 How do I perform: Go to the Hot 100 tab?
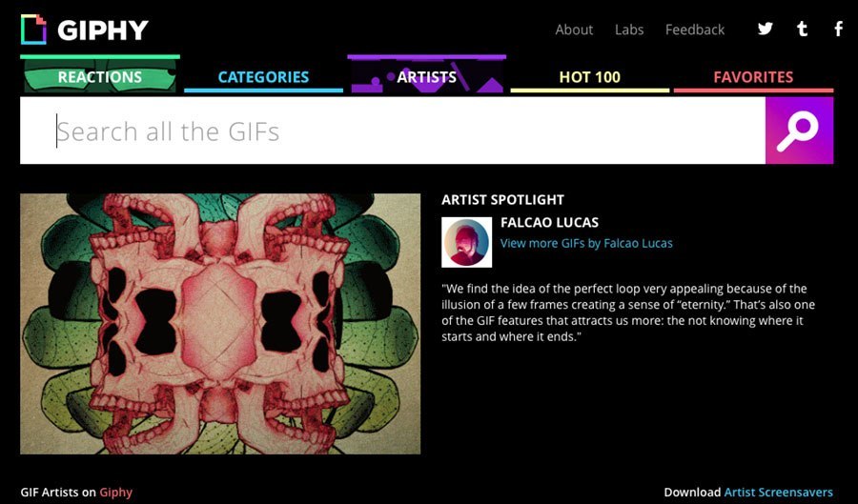pyautogui.click(x=590, y=77)
